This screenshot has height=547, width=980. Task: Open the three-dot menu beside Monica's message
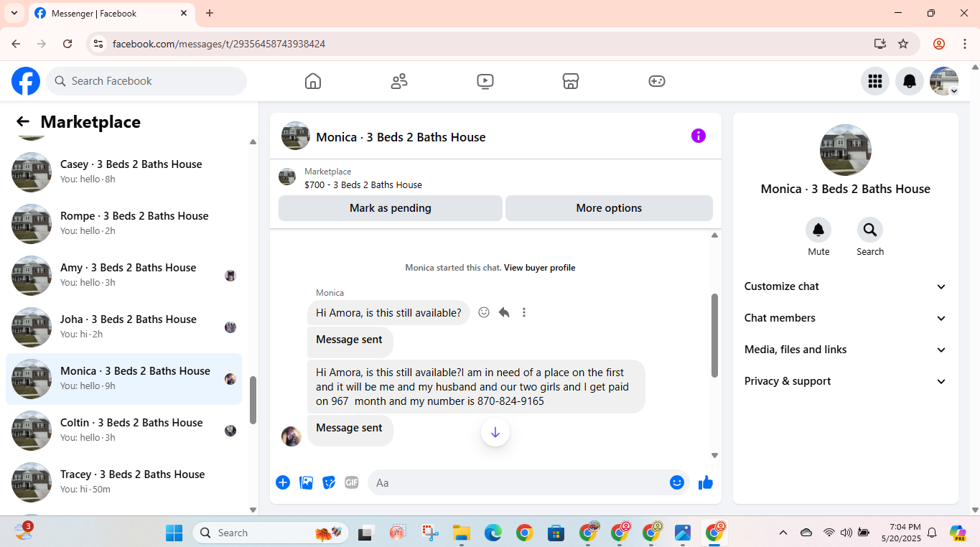524,312
